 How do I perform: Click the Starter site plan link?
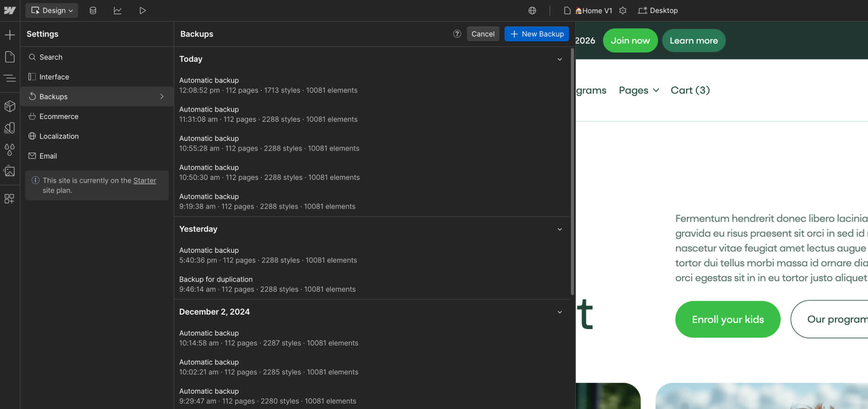[x=145, y=180]
